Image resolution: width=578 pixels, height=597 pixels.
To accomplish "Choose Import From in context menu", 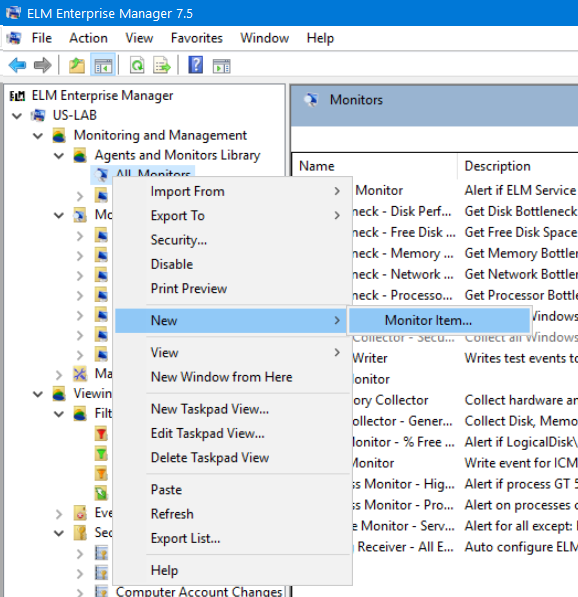I will pyautogui.click(x=233, y=191).
